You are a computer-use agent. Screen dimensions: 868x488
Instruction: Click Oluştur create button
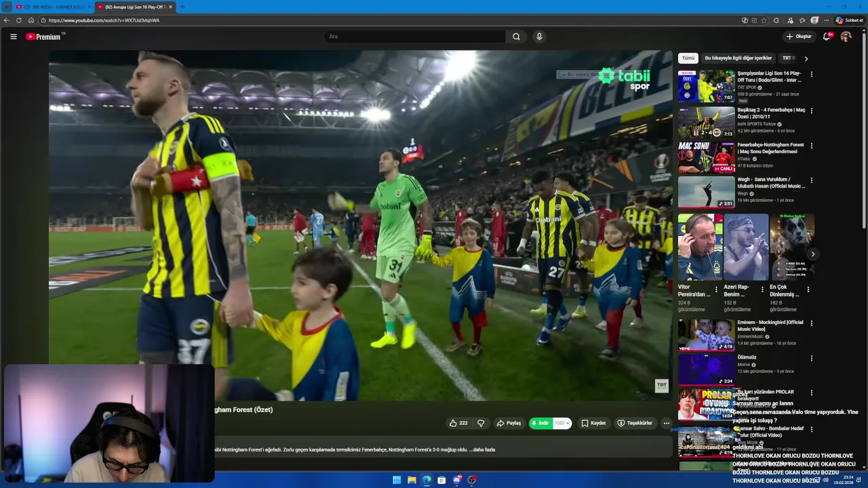799,37
